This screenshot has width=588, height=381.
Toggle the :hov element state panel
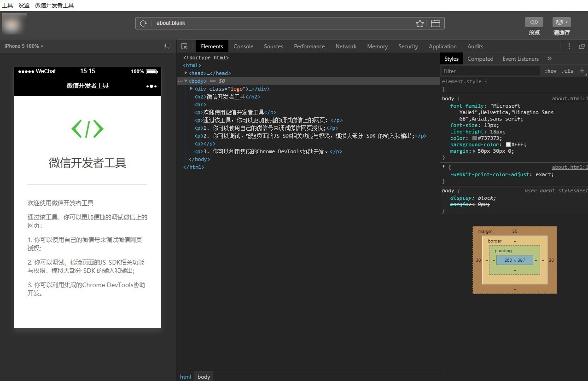coord(550,71)
